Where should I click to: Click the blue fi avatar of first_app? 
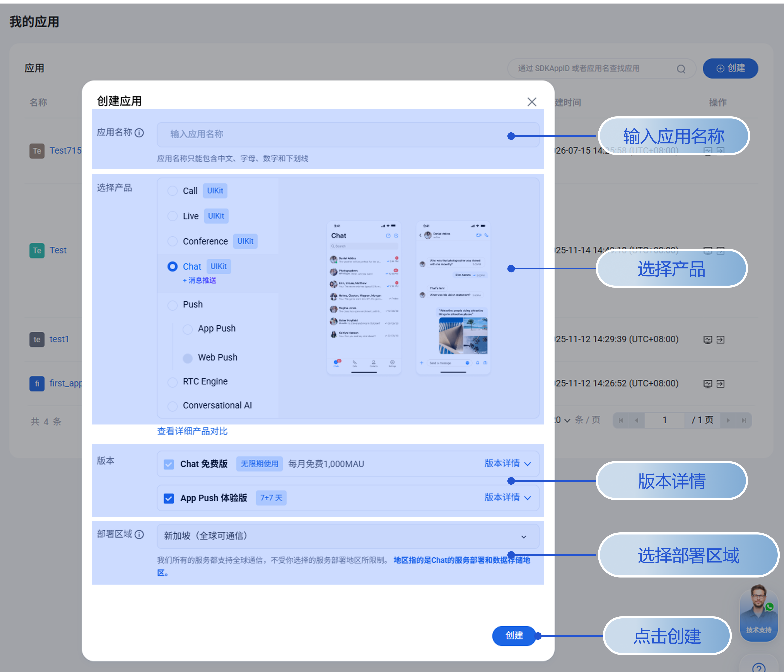37,384
